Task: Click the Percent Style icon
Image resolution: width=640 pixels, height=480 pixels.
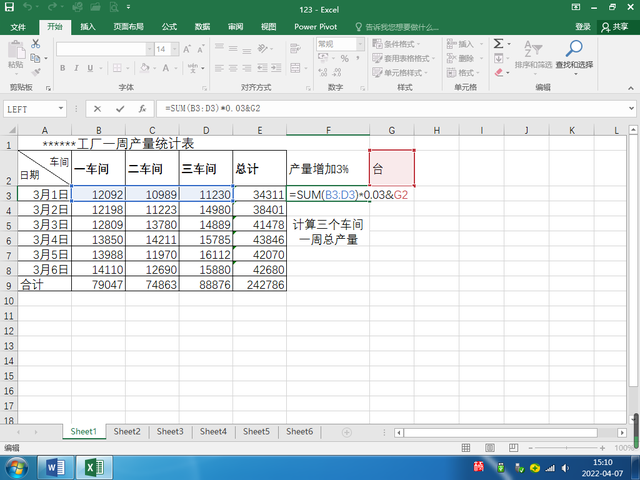Action: 345,58
